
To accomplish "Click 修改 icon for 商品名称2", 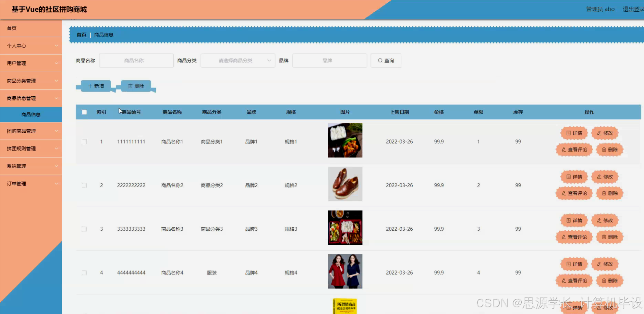I will [x=598, y=177].
